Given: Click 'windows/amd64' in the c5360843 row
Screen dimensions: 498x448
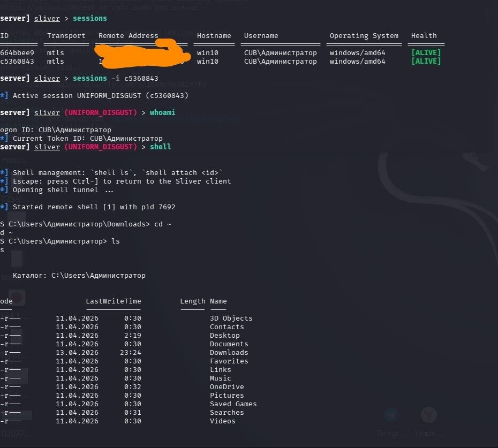Looking at the screenshot, I should click(357, 61).
